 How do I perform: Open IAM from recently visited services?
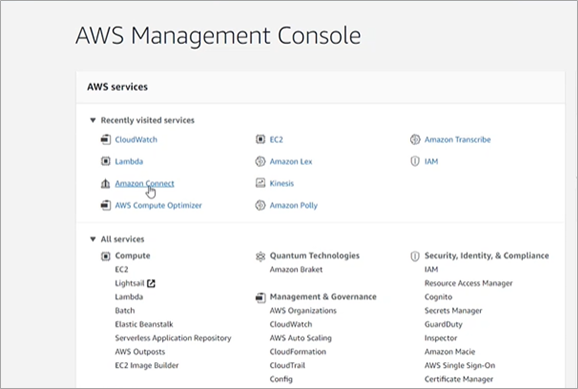pos(431,161)
